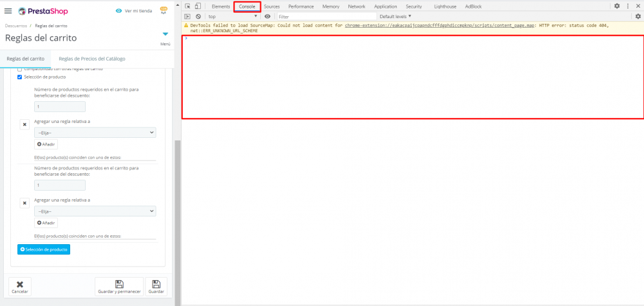Open console settings gear icon
Screen dimensions: 644x306
tap(638, 17)
